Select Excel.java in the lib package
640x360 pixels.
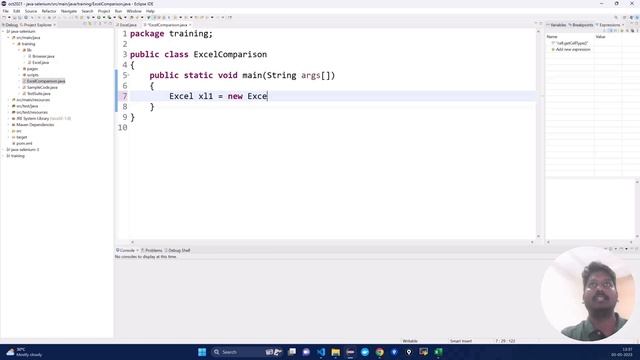40,62
